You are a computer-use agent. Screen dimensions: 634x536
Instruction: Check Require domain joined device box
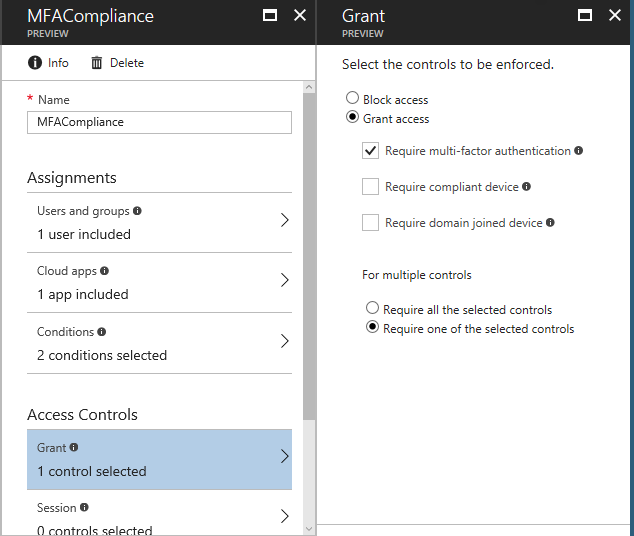tap(370, 223)
